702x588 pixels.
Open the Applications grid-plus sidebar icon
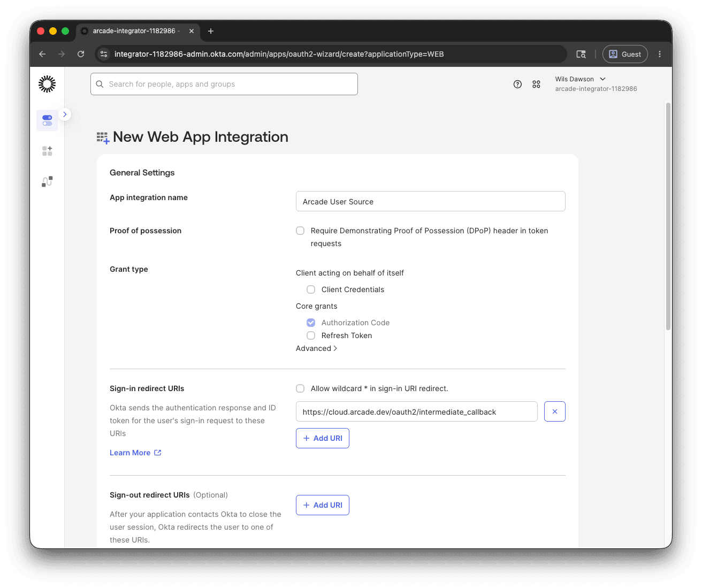(x=47, y=151)
